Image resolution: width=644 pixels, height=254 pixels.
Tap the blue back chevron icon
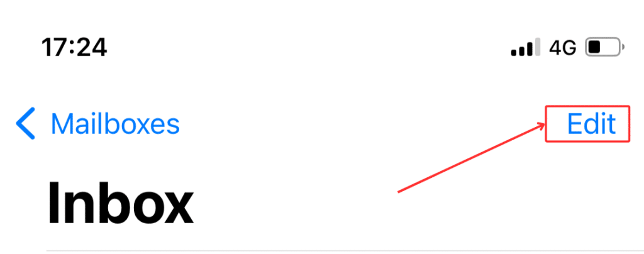(x=25, y=123)
